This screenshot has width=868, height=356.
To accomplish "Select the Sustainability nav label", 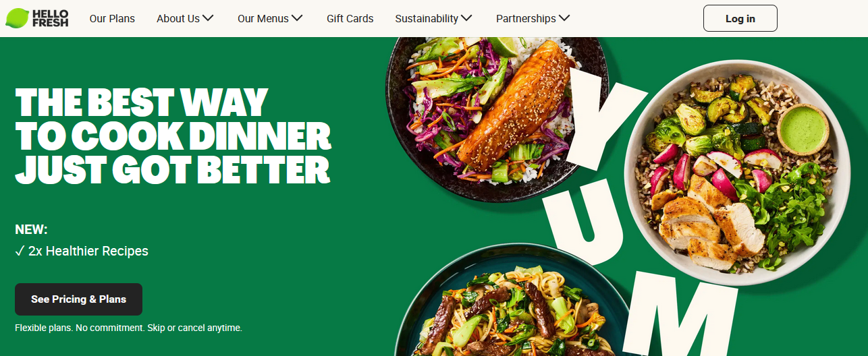I will [427, 19].
